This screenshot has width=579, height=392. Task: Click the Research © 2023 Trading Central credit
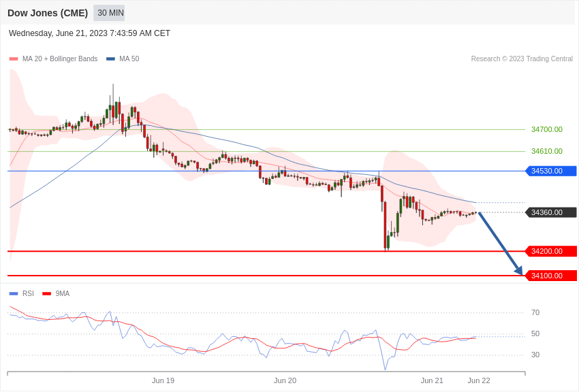click(x=522, y=59)
